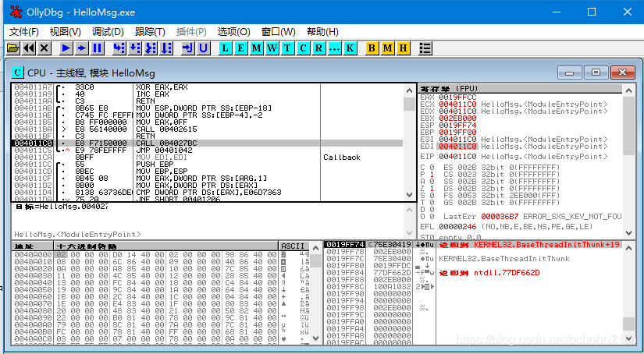Open Threads window with T button
Image resolution: width=644 pixels, height=354 pixels.
pos(287,48)
